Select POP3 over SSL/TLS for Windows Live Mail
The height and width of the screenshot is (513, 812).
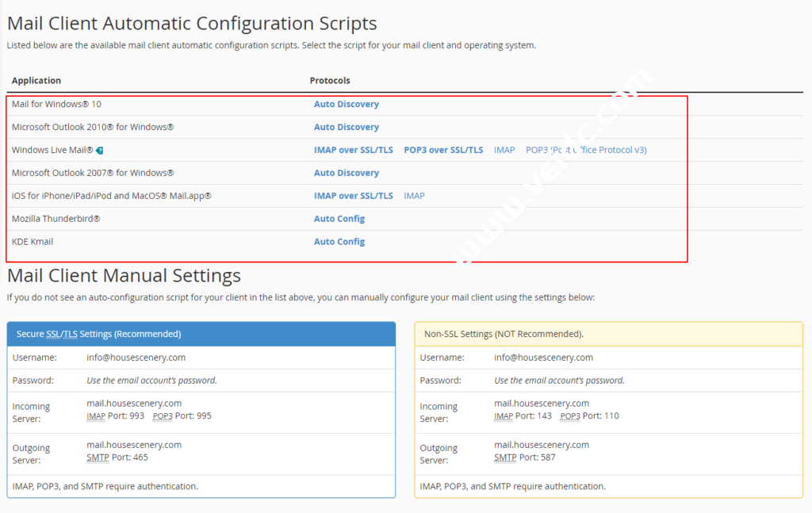[443, 150]
